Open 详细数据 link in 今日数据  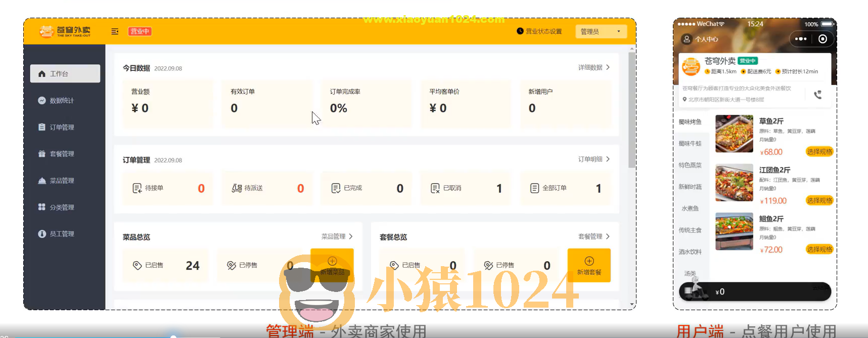pos(594,67)
